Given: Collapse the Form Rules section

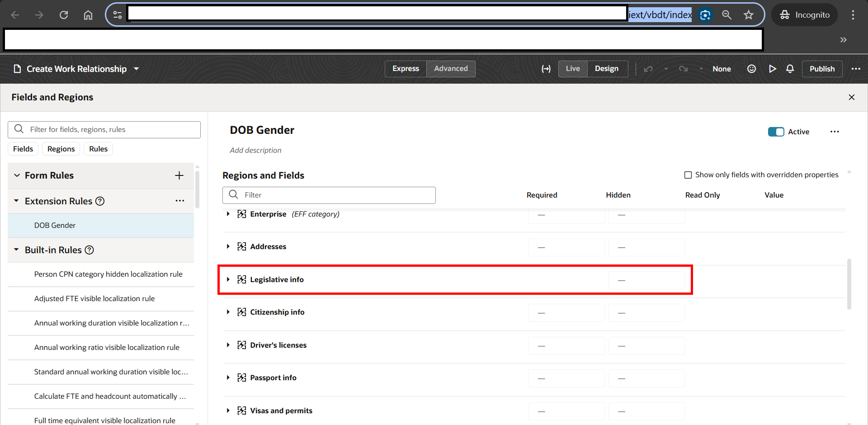Looking at the screenshot, I should pos(17,175).
